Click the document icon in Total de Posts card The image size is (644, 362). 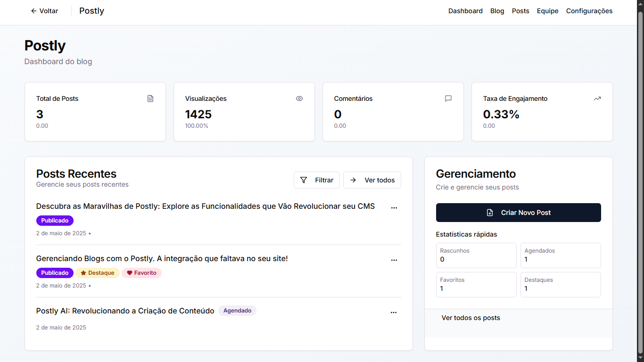click(x=150, y=99)
